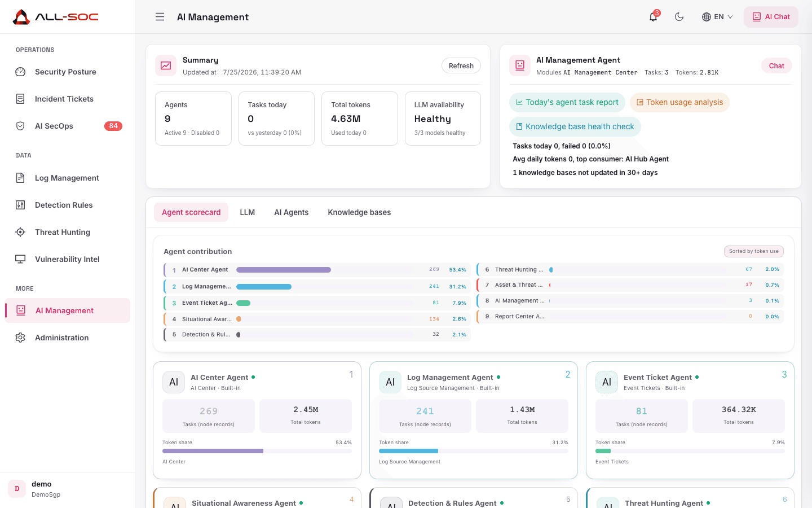Click the AI Management sidebar icon
812x508 pixels.
click(x=21, y=310)
